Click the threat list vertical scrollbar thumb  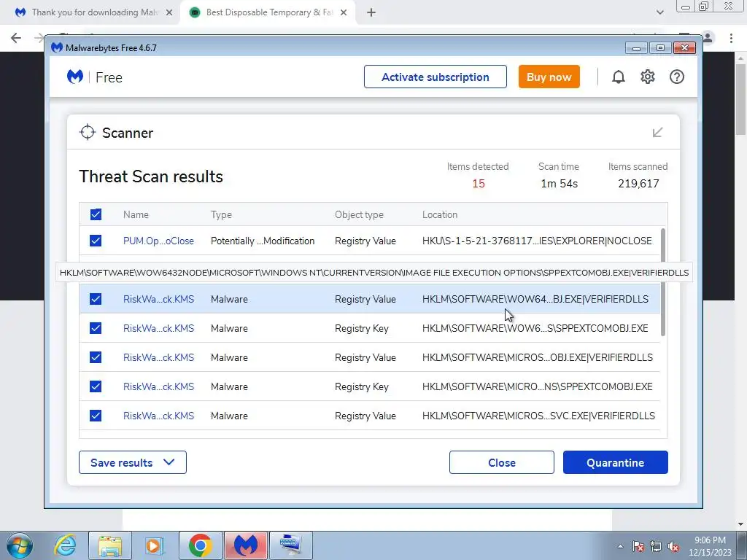(x=662, y=282)
